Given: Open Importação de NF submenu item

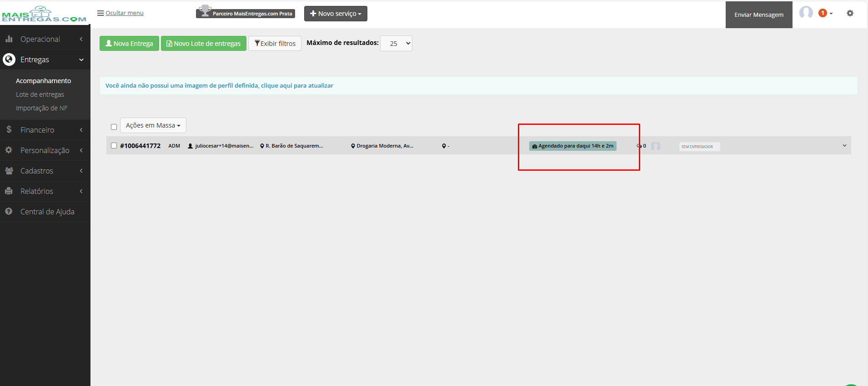Looking at the screenshot, I should coord(42,108).
